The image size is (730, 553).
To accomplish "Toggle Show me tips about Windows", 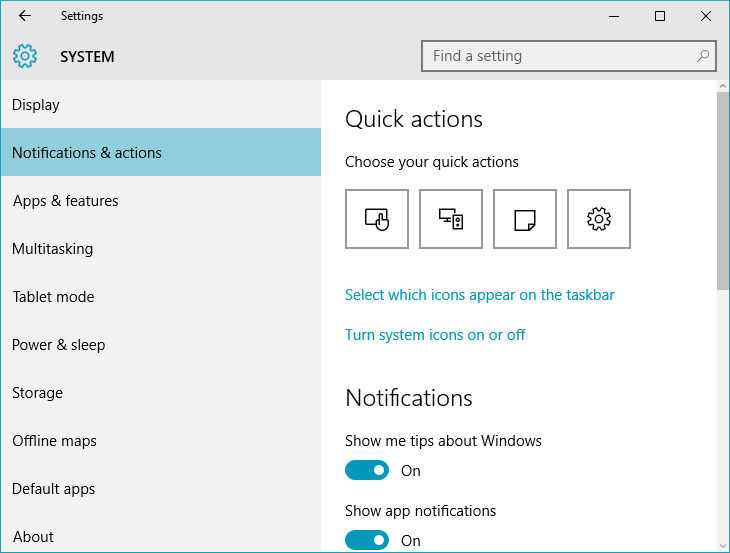I will coord(366,470).
